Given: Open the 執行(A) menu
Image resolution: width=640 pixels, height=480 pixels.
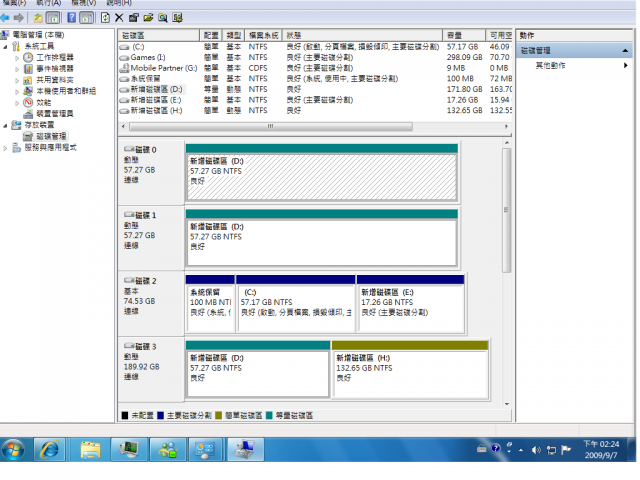Looking at the screenshot, I should click(48, 3).
